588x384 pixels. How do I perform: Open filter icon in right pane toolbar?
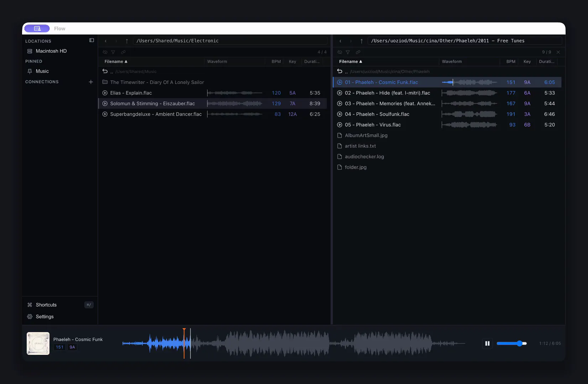(x=348, y=52)
